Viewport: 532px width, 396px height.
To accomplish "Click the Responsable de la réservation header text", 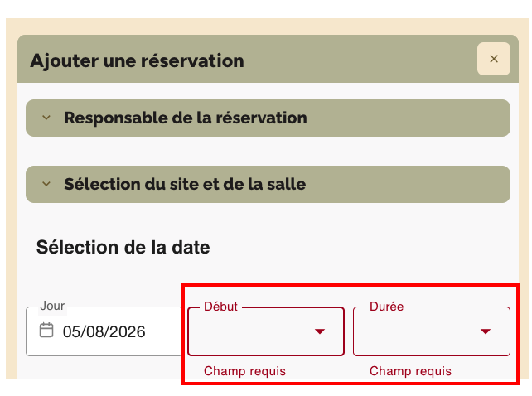I will click(186, 118).
